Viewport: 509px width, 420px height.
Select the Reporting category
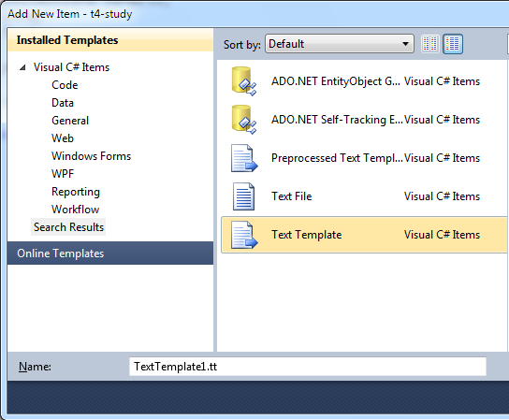(x=76, y=192)
